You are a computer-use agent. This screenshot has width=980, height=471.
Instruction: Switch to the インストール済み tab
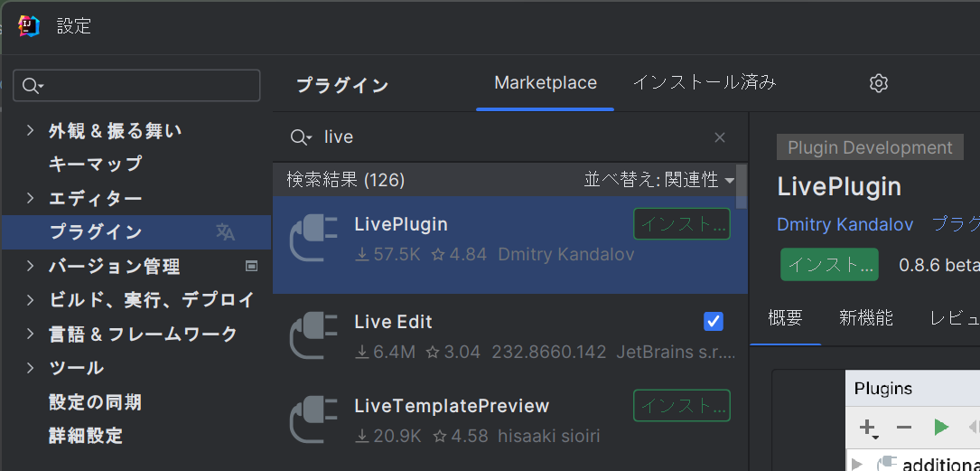pyautogui.click(x=705, y=82)
